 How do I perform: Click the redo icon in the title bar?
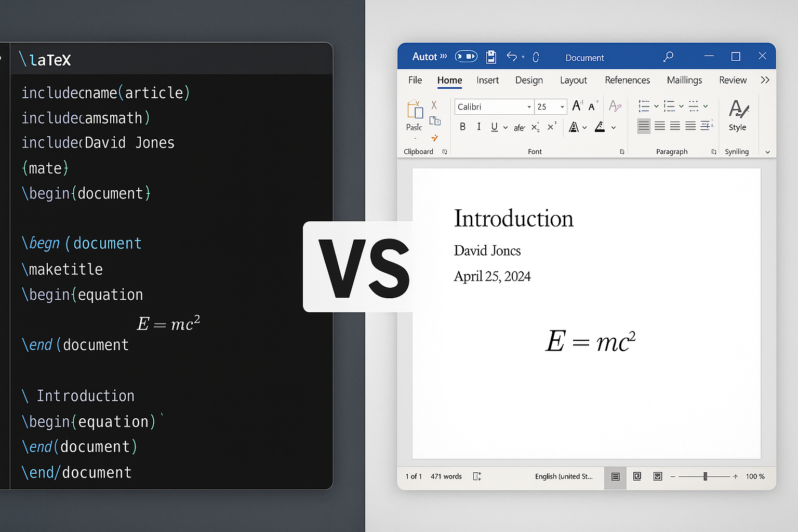[536, 57]
